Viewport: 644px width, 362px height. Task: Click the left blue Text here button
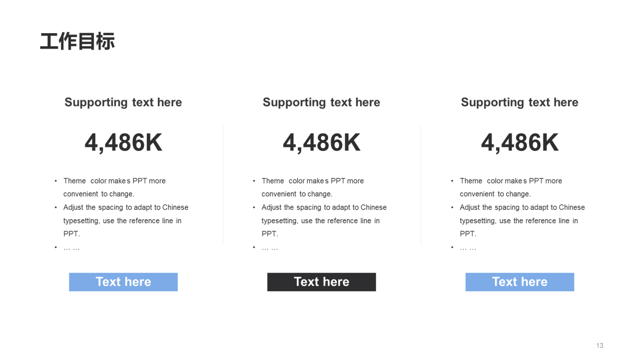click(123, 282)
